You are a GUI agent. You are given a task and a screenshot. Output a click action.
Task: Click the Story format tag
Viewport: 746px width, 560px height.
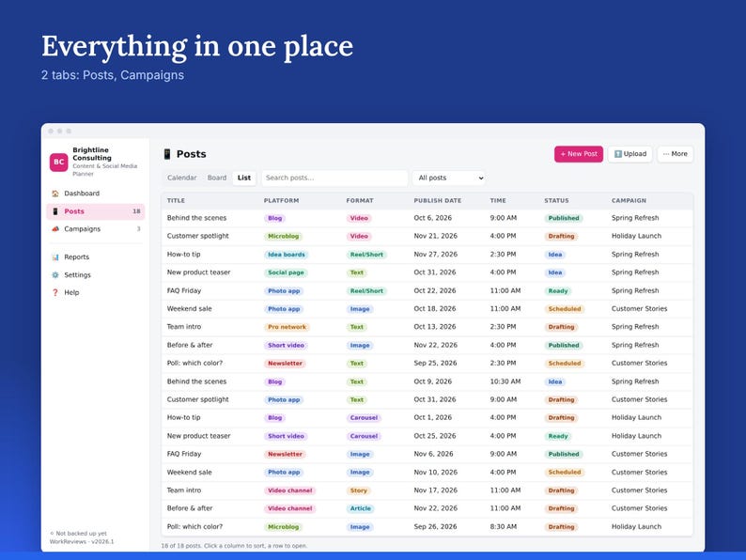(358, 490)
